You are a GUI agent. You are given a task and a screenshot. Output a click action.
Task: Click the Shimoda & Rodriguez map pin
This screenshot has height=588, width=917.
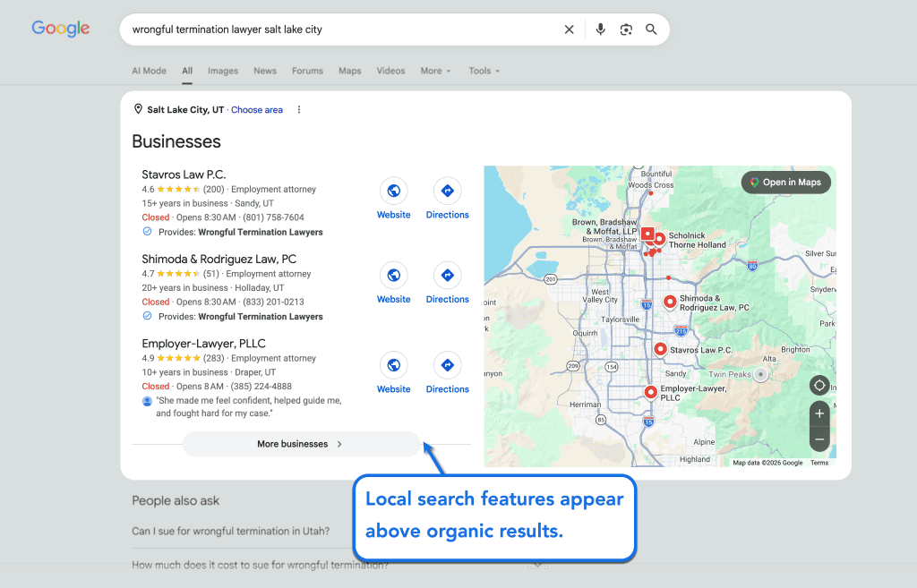click(670, 302)
